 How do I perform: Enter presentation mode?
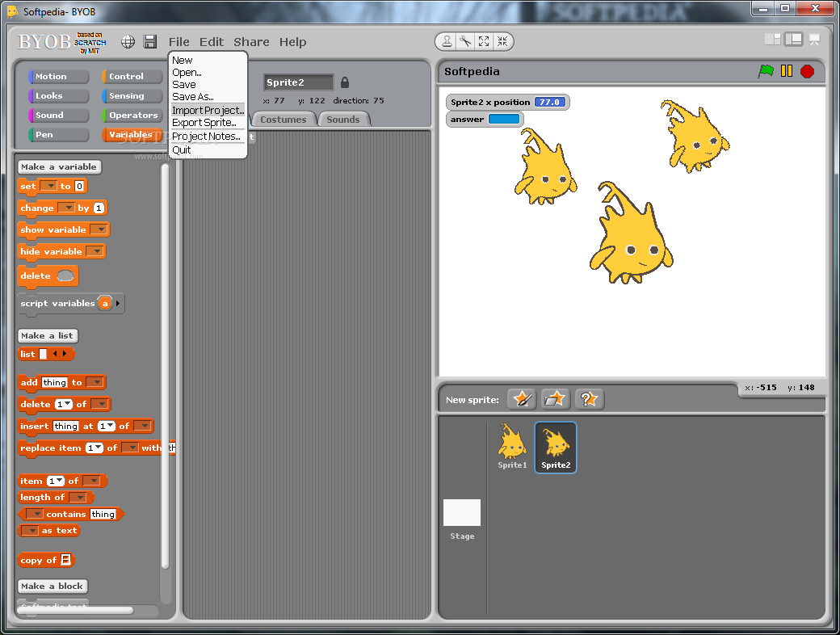click(x=814, y=40)
